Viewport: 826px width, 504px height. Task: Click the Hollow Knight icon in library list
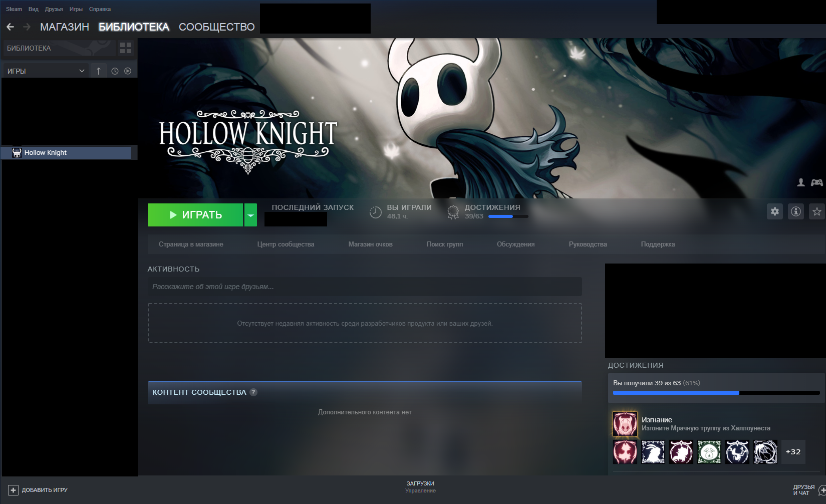(17, 153)
